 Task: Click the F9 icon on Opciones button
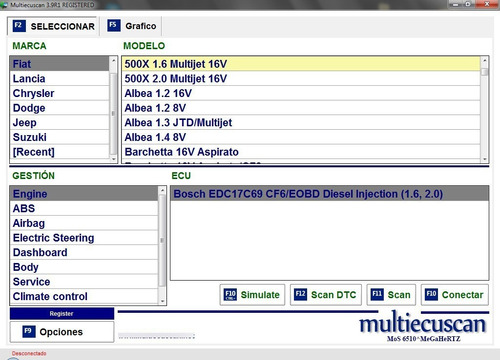29,331
